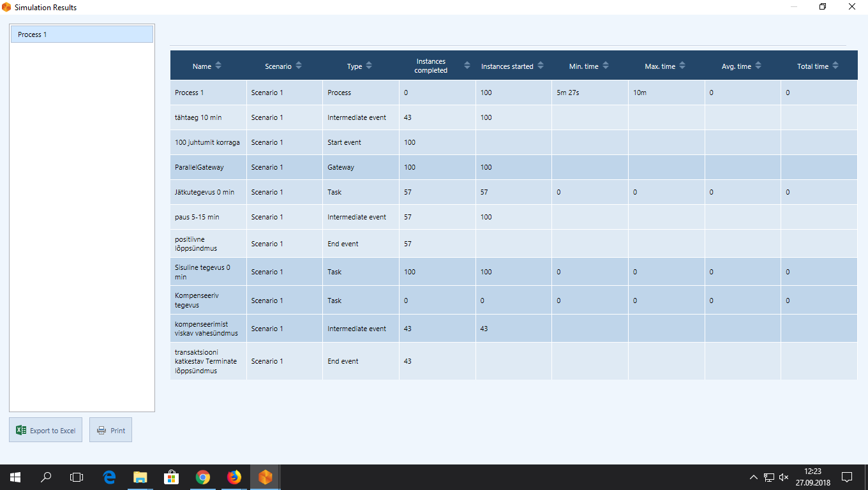The width and height of the screenshot is (868, 490).
Task: Launch Firefox from the taskbar
Action: pyautogui.click(x=234, y=477)
